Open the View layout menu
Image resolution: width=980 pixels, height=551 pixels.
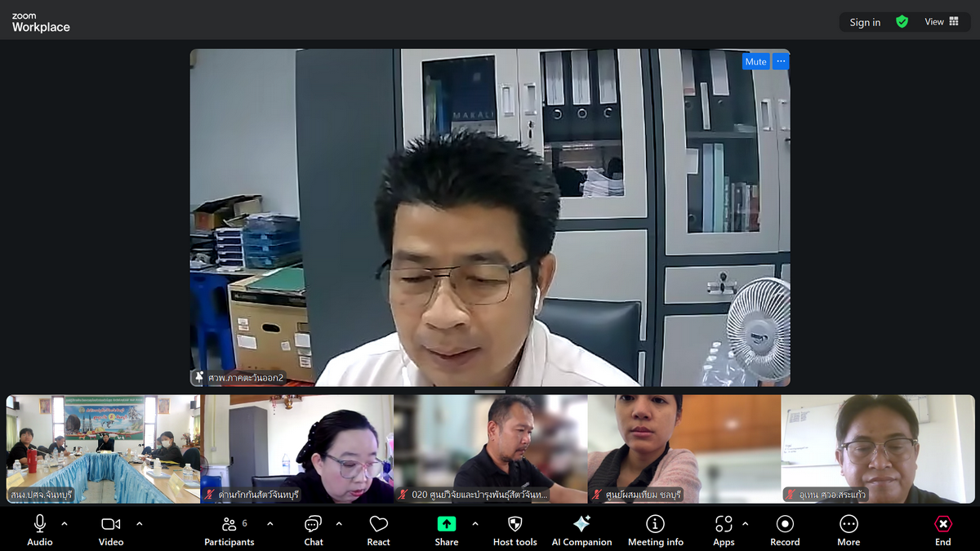[942, 22]
